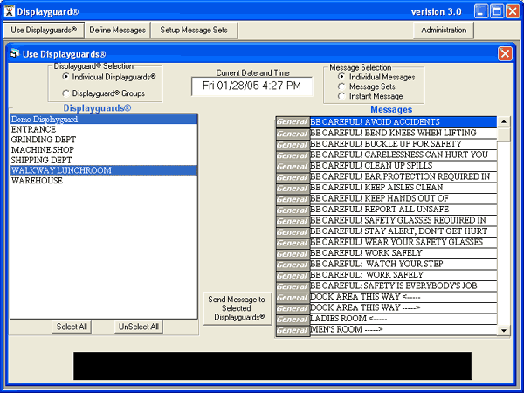
Task: Click General tag beside LADIES ROOM
Action: click(293, 319)
